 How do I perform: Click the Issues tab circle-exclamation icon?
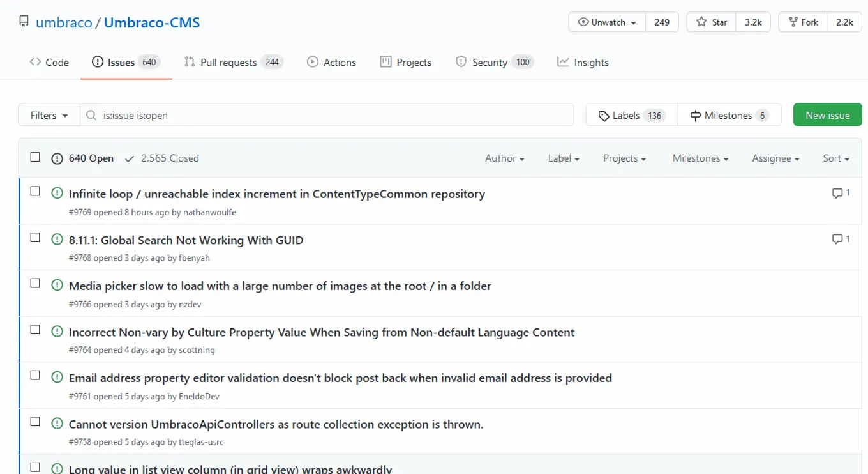pyautogui.click(x=98, y=62)
